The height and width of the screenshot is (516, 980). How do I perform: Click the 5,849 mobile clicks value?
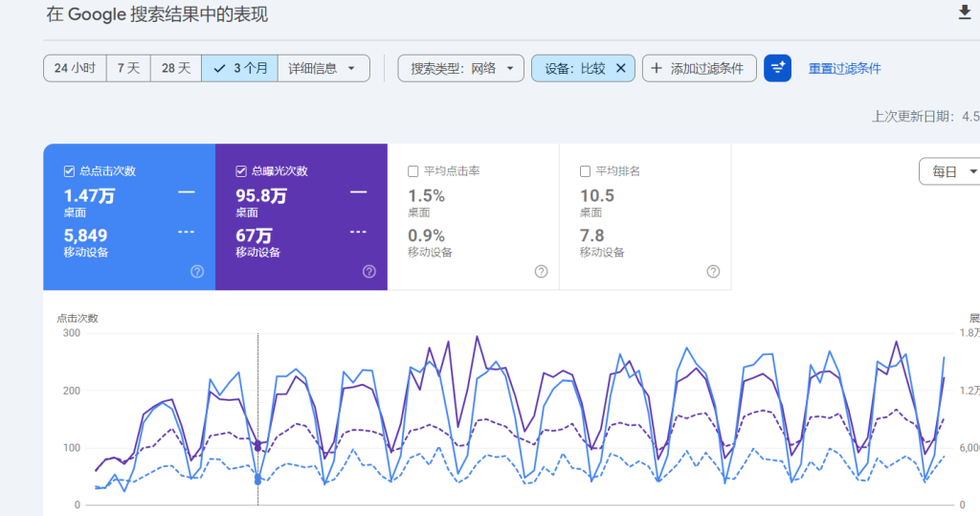(85, 236)
